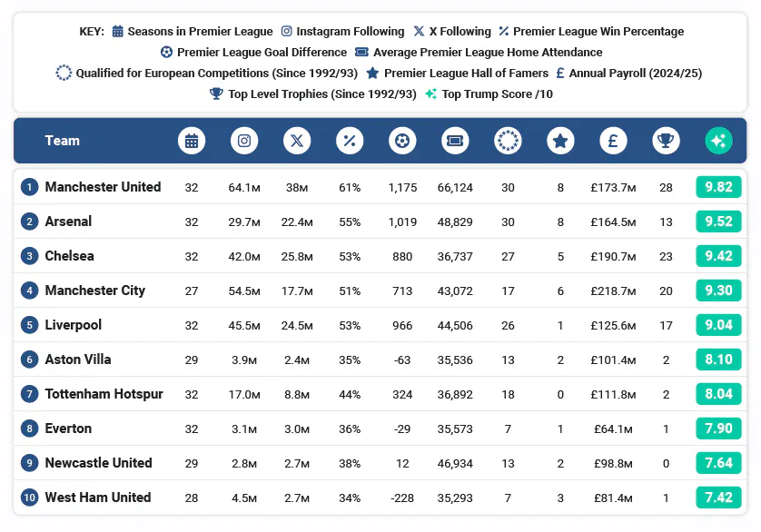761x532 pixels.
Task: Click the calendar seasons column header icon
Action: pos(192,141)
